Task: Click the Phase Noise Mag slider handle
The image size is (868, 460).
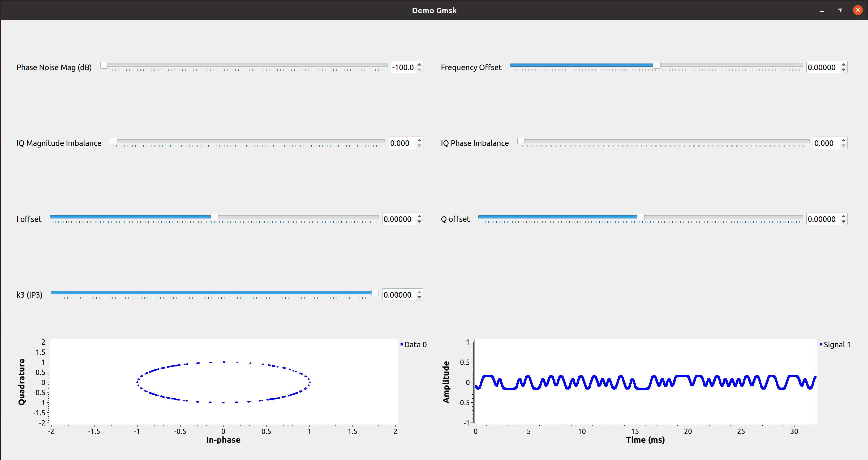Action: pyautogui.click(x=104, y=65)
